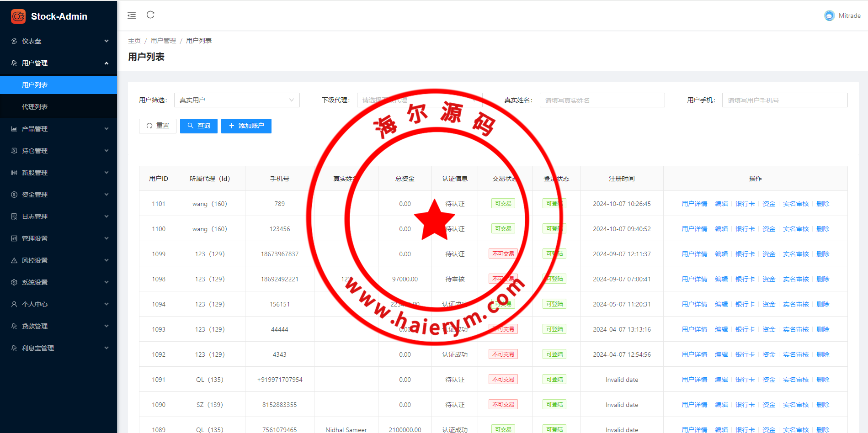Click the sidebar collapse menu icon
Image resolution: width=868 pixels, height=433 pixels.
click(x=132, y=16)
